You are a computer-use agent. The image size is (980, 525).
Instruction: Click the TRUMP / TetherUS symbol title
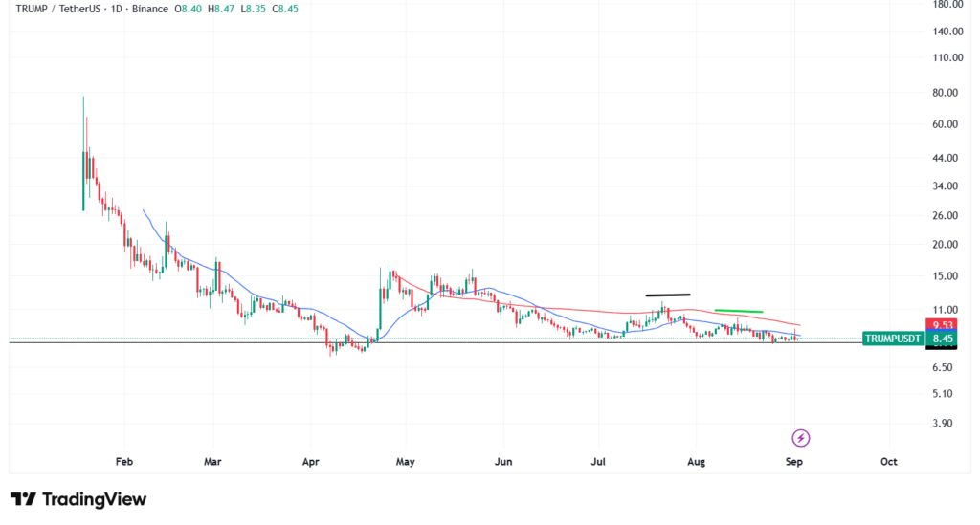[58, 9]
